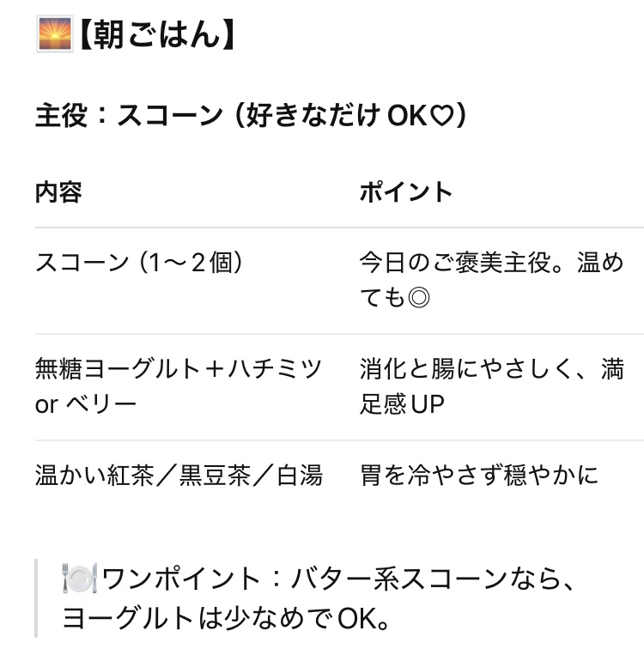Click the ヨーグルトは少なめでOK line
644x667 pixels.
point(226,619)
